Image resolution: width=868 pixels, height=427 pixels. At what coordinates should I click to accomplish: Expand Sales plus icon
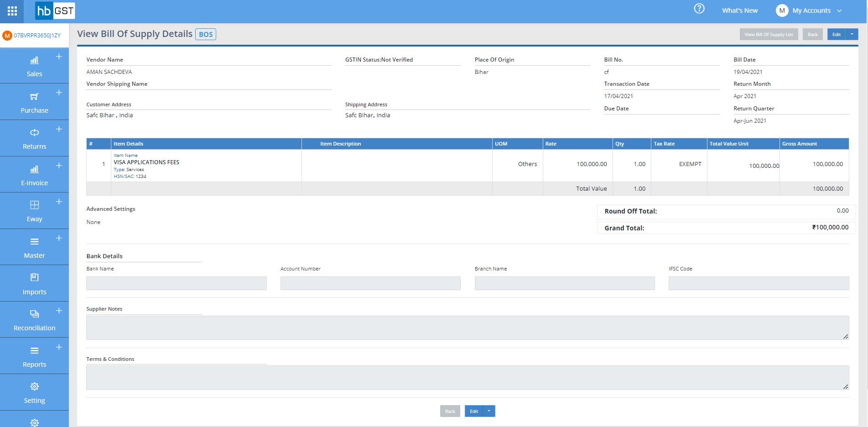tap(59, 57)
